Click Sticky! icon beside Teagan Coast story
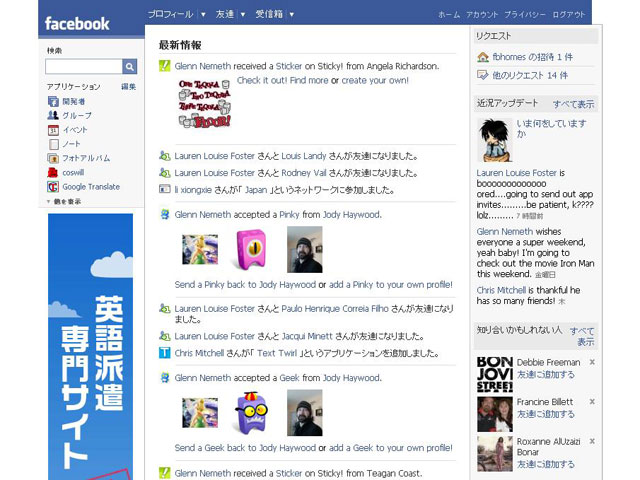 [164, 473]
